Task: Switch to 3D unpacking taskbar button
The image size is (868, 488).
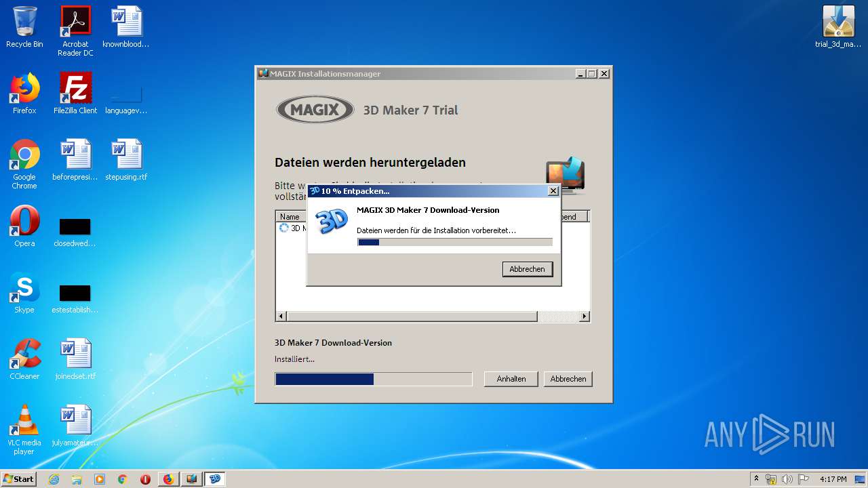Action: (x=215, y=479)
